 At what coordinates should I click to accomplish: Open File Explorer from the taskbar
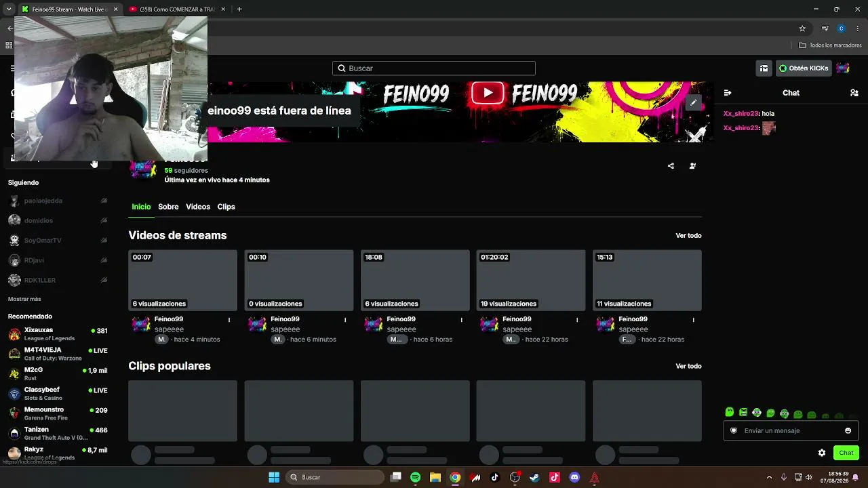click(x=435, y=477)
